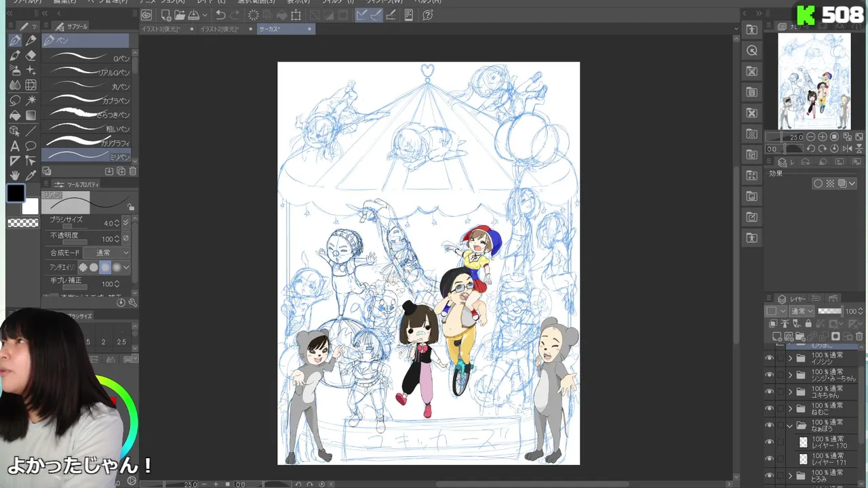This screenshot has height=488, width=868.
Task: Expand the シンジ・みーちゃん folder
Action: click(x=790, y=375)
